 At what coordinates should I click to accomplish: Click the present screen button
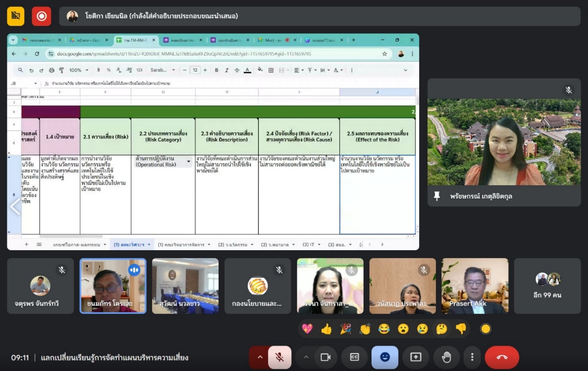click(x=415, y=357)
